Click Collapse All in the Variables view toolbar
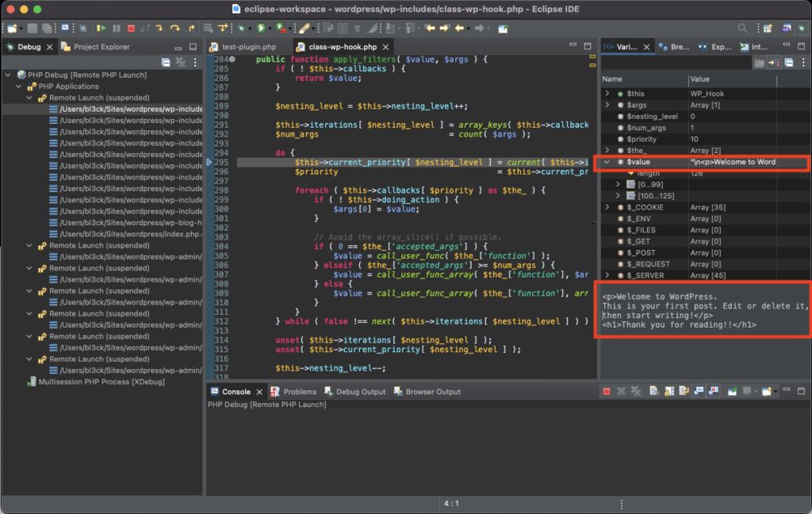 (789, 63)
